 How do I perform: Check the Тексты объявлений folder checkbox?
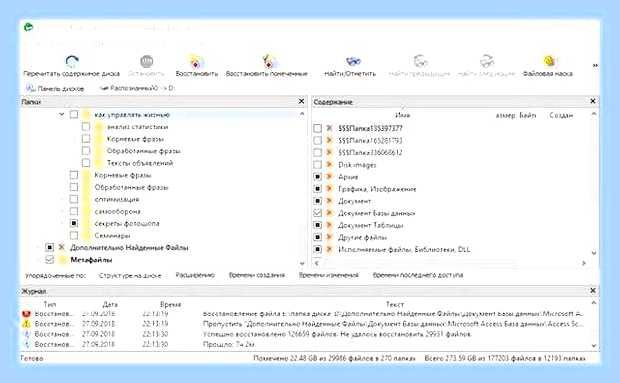86,163
